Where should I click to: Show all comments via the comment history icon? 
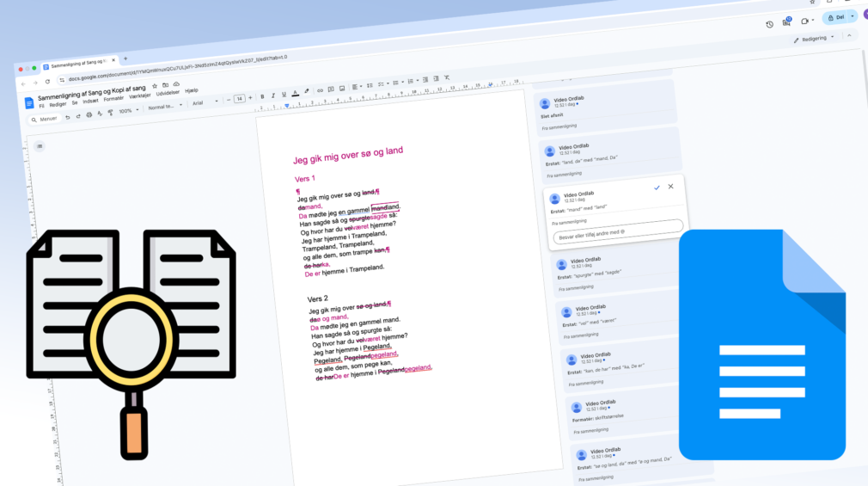[x=786, y=22]
